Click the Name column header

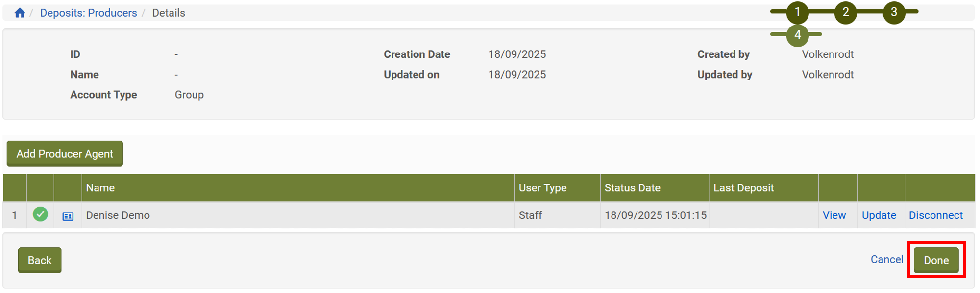point(100,188)
